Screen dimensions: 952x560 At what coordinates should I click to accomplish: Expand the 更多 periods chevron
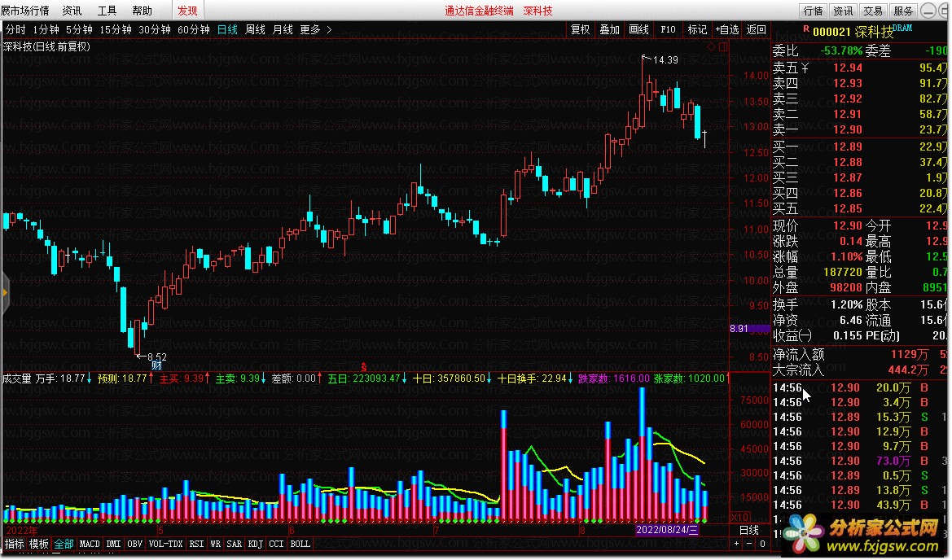click(329, 29)
